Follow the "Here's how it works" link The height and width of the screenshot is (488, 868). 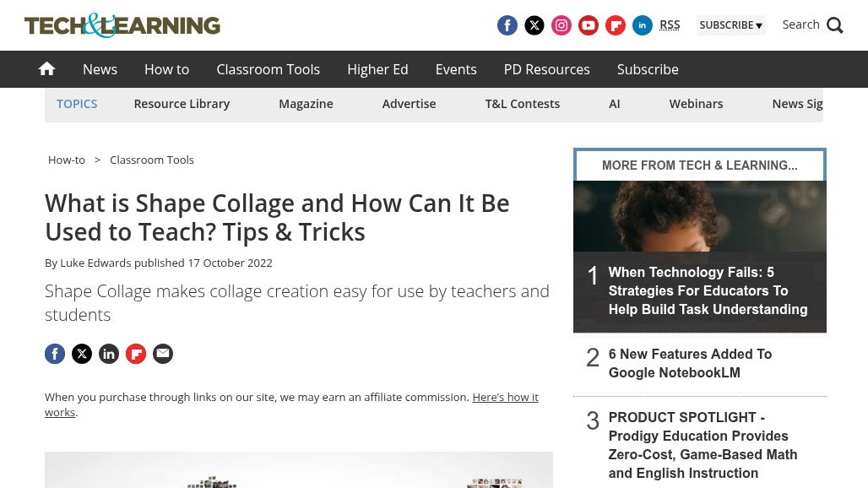(504, 397)
